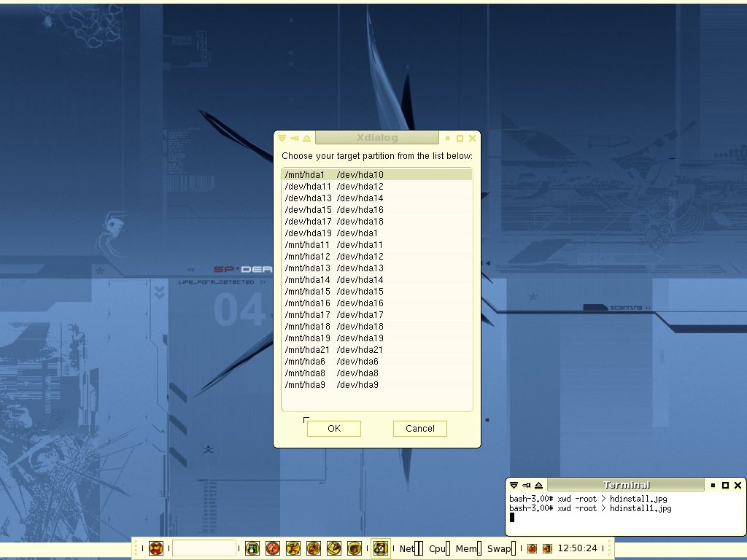Select the /mnt/hda19 /dev/hda19 partition
Image resolution: width=747 pixels, height=560 pixels.
(377, 338)
